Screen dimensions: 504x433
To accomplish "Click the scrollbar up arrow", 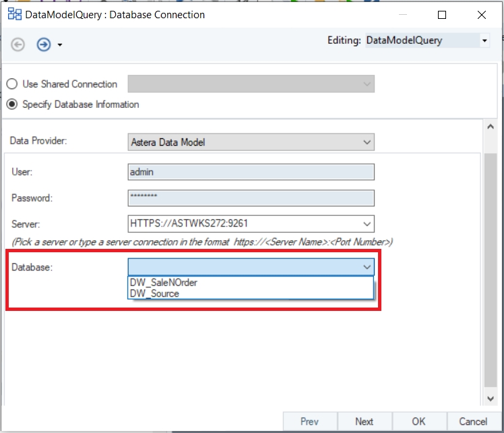I will 490,127.
